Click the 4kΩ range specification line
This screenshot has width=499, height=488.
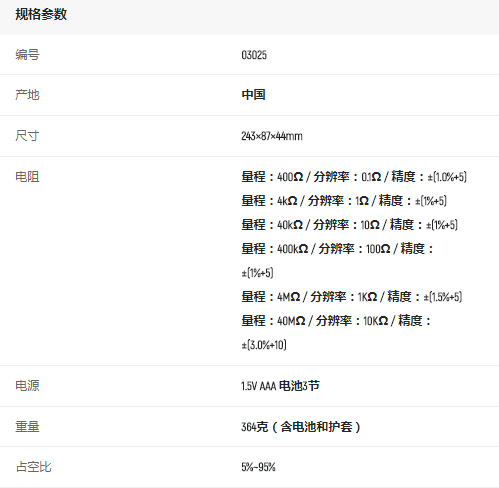pos(344,201)
